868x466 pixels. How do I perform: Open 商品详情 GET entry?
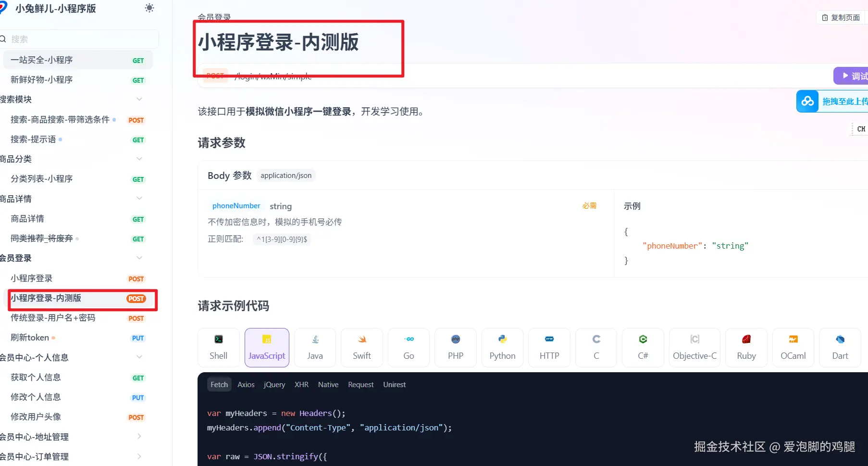pos(78,219)
